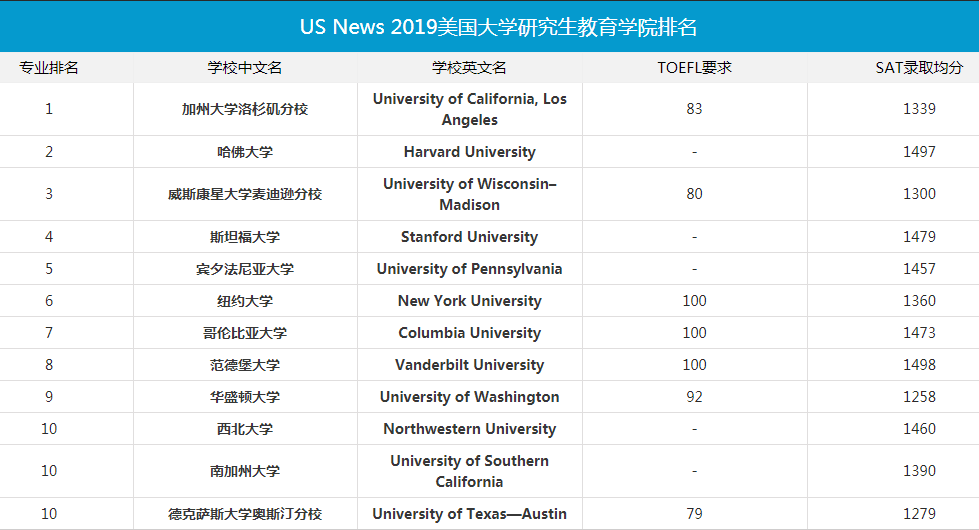Select University of Washington cell
The width and height of the screenshot is (979, 530).
(x=470, y=397)
